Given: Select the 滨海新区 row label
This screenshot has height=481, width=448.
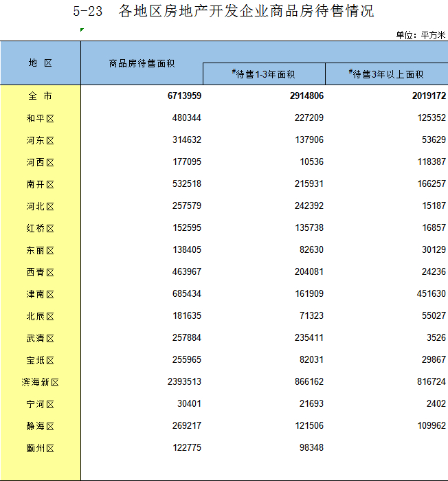Looking at the screenshot, I should click(x=41, y=383).
